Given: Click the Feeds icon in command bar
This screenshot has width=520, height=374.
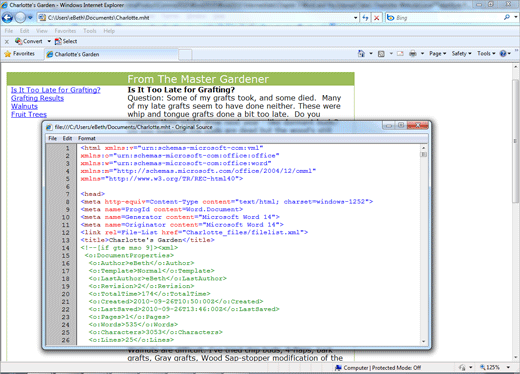Looking at the screenshot, I should tap(381, 54).
